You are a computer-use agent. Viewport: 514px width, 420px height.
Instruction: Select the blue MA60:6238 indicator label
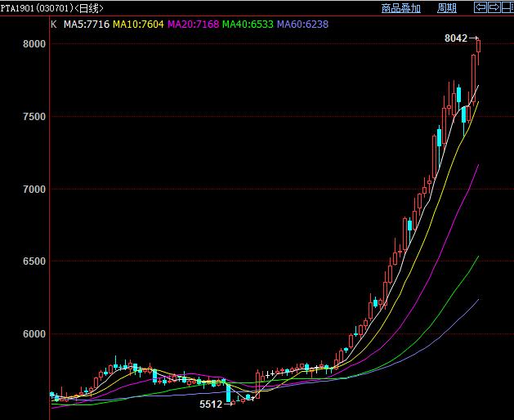(302, 25)
